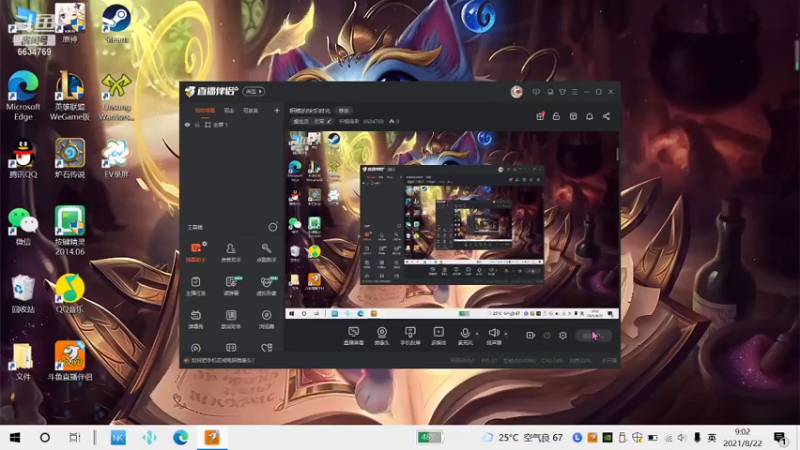Image resolution: width=800 pixels, height=450 pixels.
Task: Open the gift box icon with red badge
Action: click(540, 116)
